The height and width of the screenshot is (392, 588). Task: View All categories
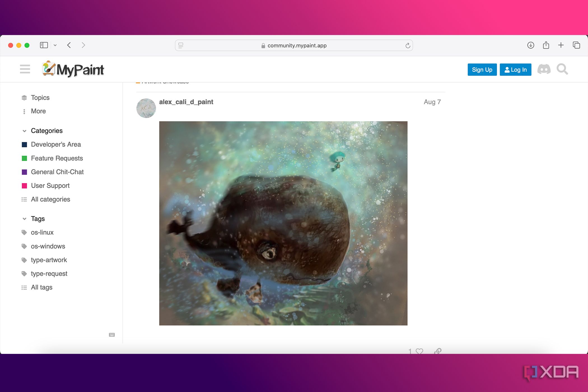point(46,199)
